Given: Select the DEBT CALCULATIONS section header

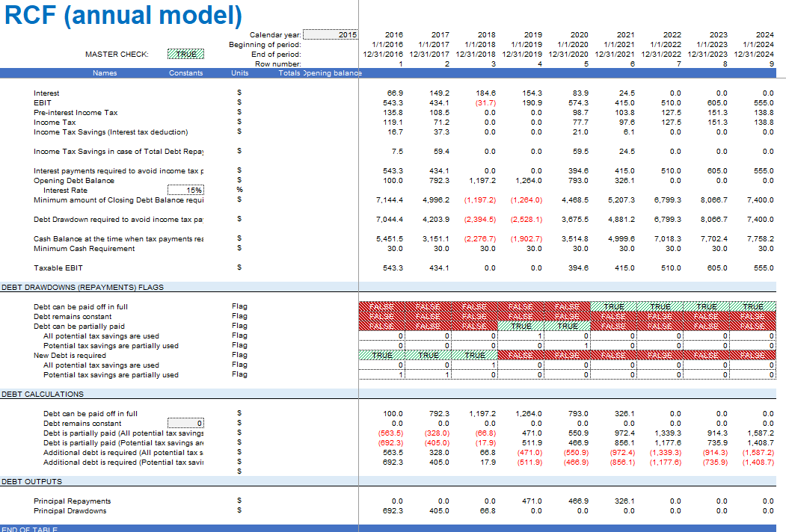Looking at the screenshot, I should click(x=43, y=394).
